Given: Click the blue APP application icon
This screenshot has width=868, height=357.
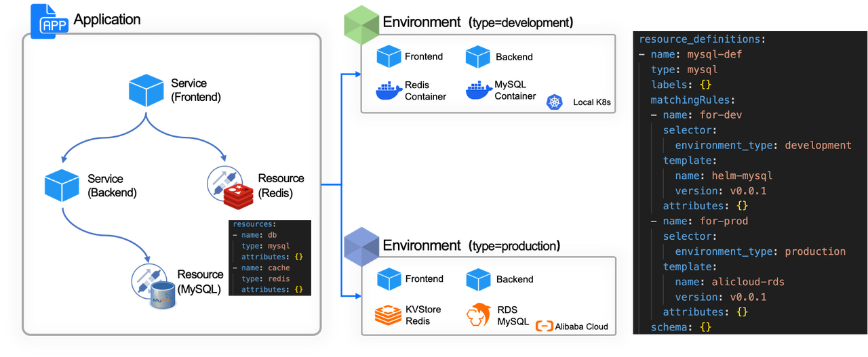Looking at the screenshot, I should pyautogui.click(x=50, y=21).
